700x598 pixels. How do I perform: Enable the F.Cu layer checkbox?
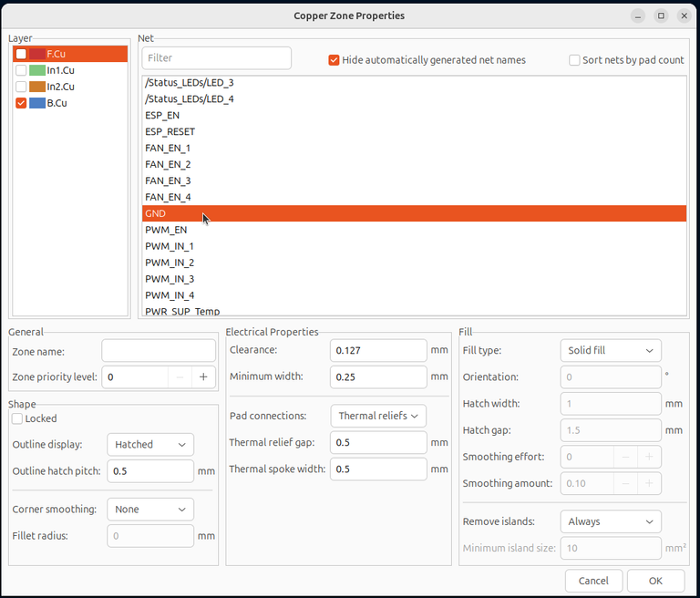[x=21, y=54]
